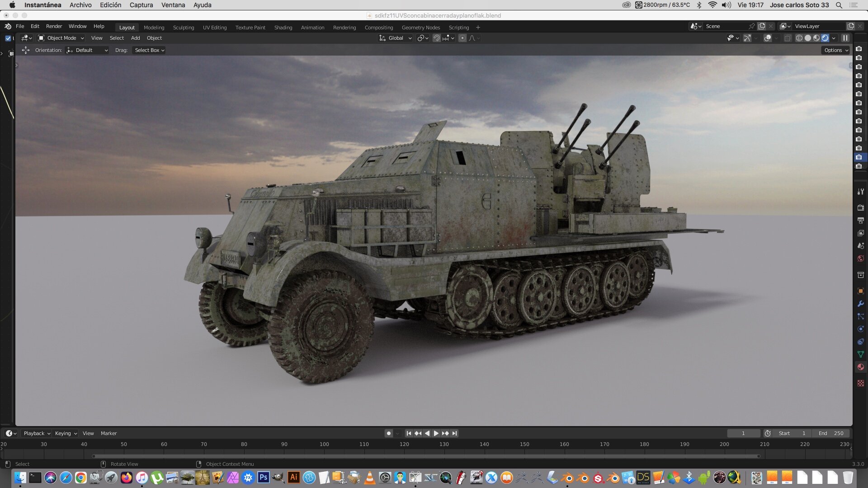Open the Modifiers properties tab

(x=860, y=304)
